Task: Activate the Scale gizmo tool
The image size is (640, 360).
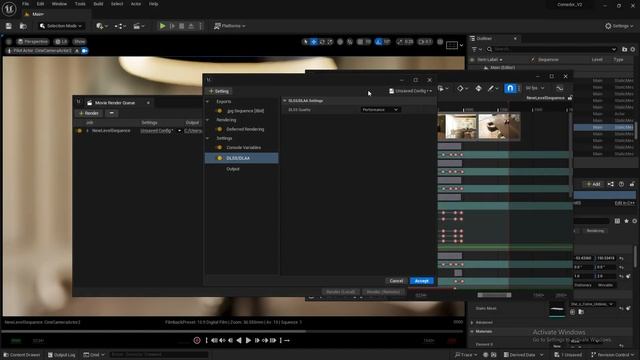Action: (x=330, y=42)
